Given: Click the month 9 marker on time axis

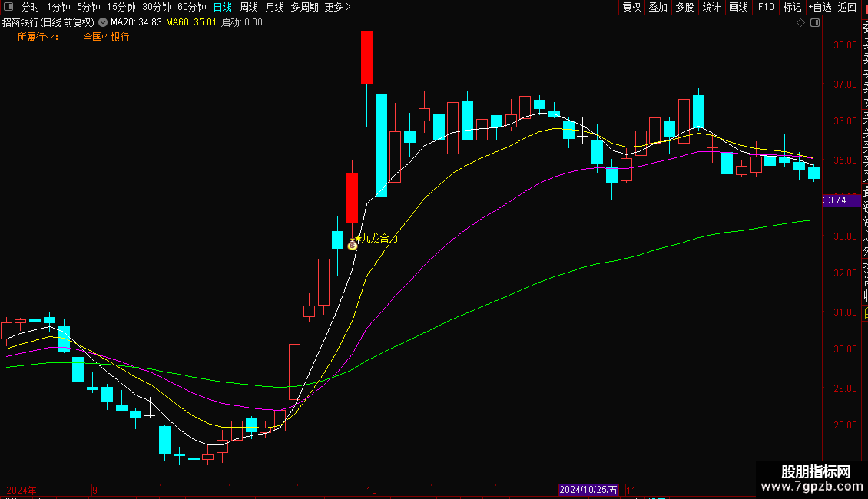Looking at the screenshot, I should click(95, 490).
